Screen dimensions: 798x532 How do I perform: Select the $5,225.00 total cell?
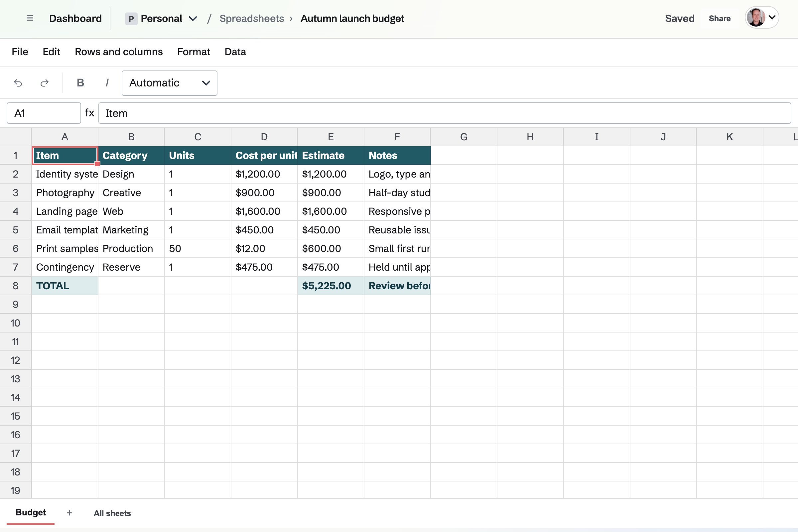point(331,286)
